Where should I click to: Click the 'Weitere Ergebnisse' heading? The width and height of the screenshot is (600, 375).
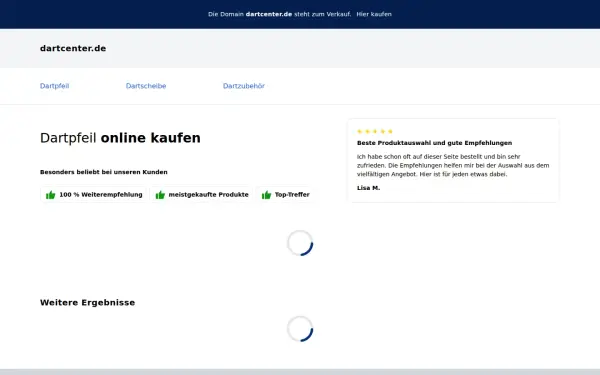[87, 302]
